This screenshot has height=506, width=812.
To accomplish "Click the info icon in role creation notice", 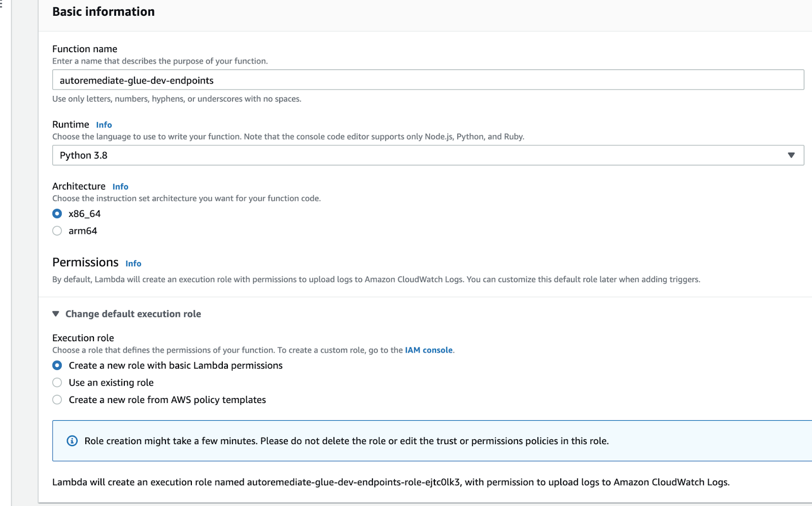I will tap(72, 441).
